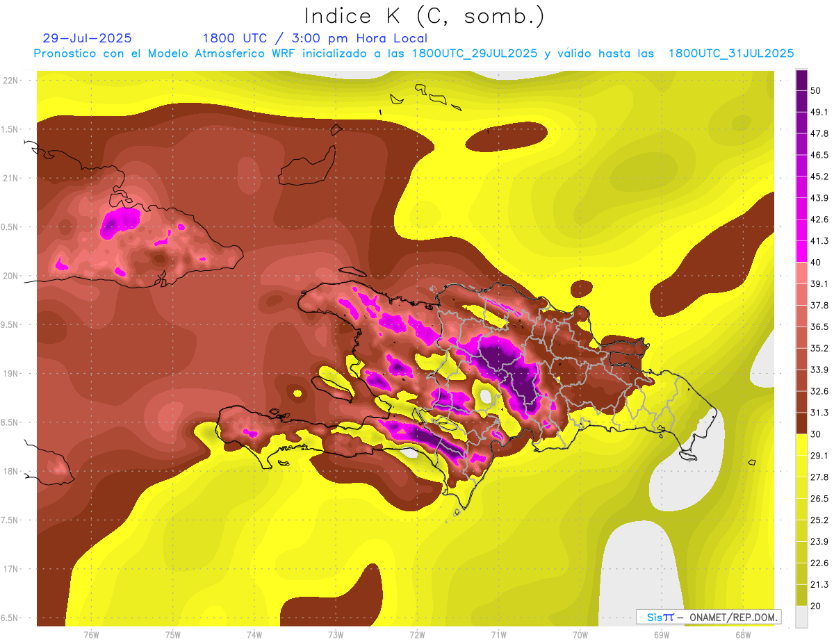Click the "47.8" color bar label
Image resolution: width=834 pixels, height=644 pixels.
(x=821, y=133)
